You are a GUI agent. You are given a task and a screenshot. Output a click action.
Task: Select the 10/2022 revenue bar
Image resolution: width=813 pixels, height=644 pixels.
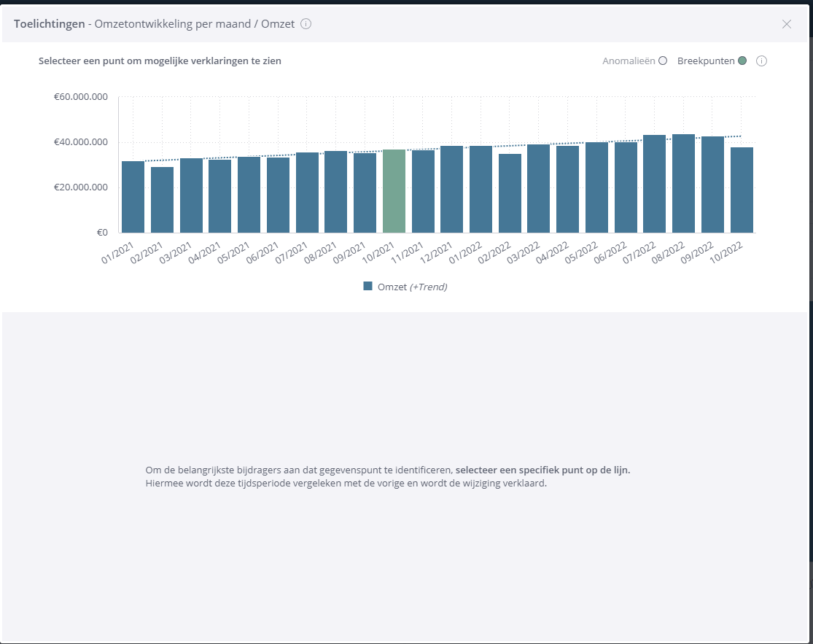742,190
